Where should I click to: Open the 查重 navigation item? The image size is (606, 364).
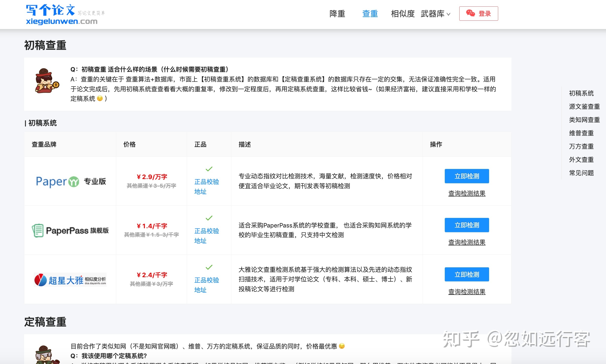pos(370,14)
